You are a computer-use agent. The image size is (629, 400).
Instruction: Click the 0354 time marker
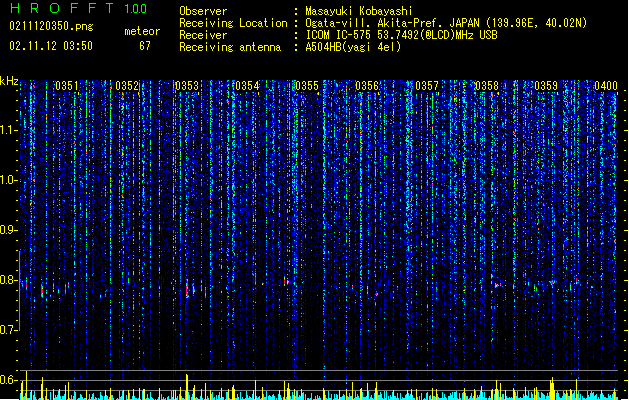(x=247, y=86)
